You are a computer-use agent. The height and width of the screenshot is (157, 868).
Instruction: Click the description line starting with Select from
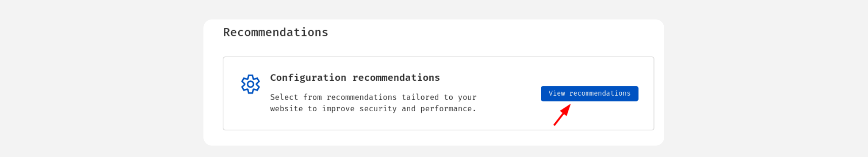pos(373,97)
